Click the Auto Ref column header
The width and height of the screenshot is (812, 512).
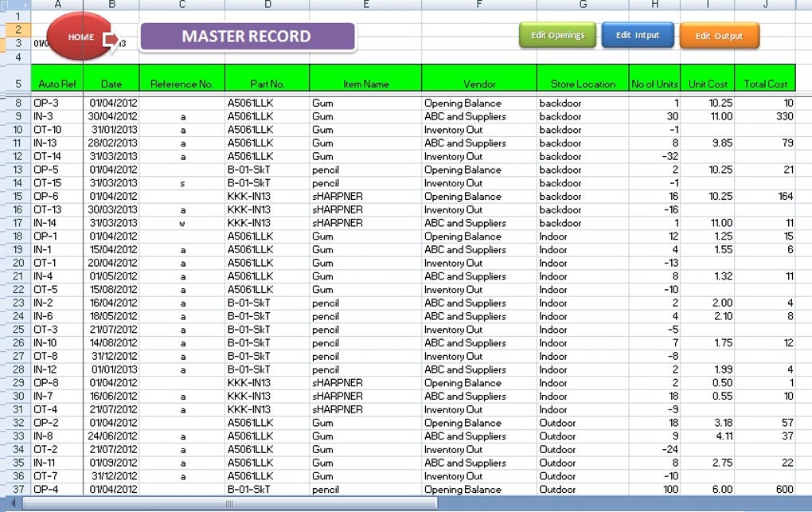(x=57, y=78)
